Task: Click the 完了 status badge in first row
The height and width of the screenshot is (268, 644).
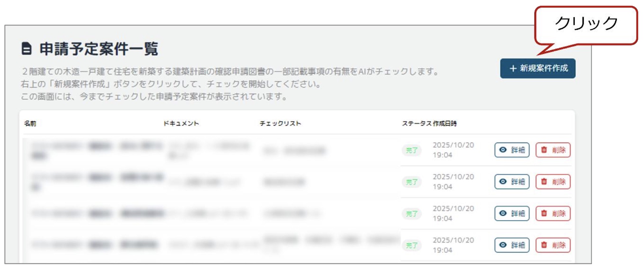Action: [412, 150]
